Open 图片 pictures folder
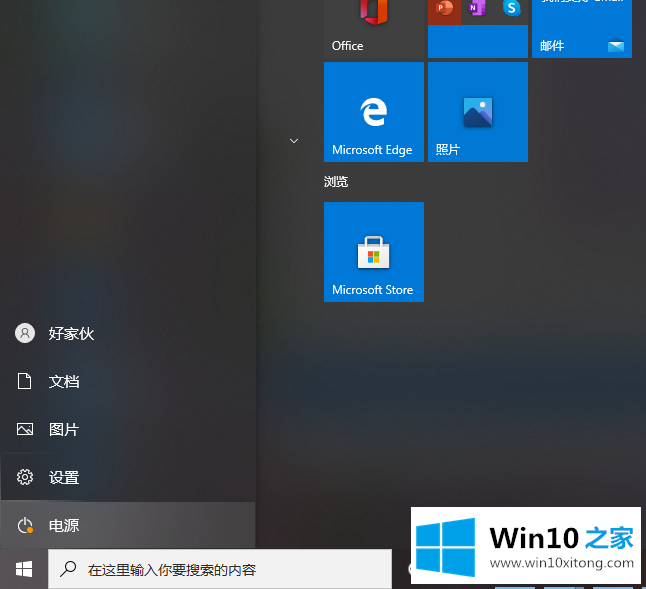This screenshot has height=589, width=646. 128,429
